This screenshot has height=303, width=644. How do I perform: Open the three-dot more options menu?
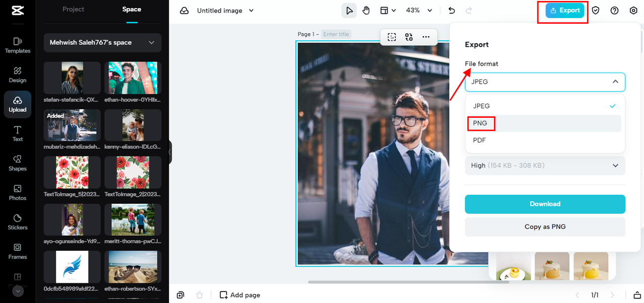[426, 37]
